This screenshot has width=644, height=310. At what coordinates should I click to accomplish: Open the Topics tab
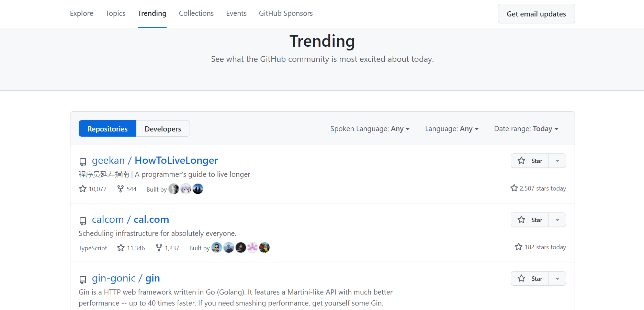click(115, 13)
